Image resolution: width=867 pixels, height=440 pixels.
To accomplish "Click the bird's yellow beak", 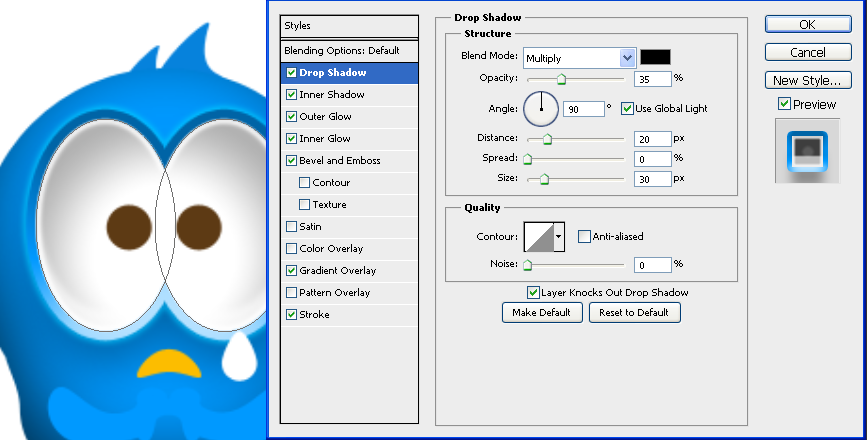I will [x=169, y=364].
